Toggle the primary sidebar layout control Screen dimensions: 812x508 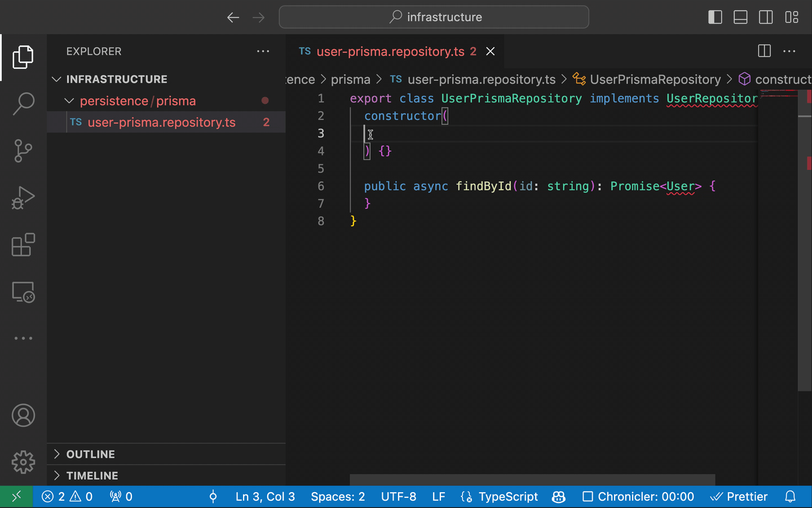[715, 17]
